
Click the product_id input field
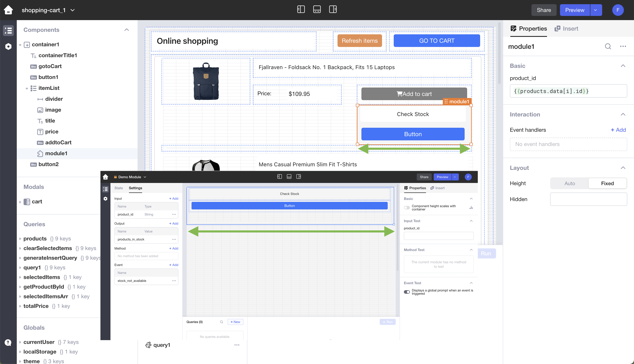[568, 91]
